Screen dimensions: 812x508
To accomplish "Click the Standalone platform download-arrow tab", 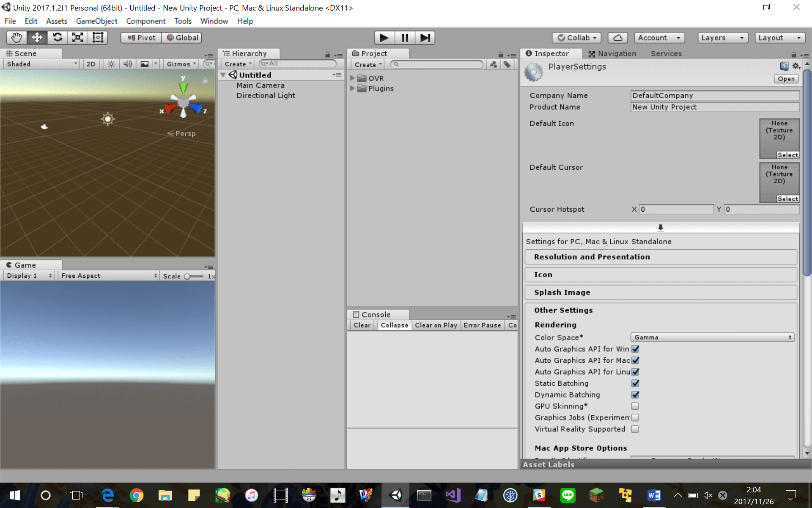I will (x=661, y=228).
